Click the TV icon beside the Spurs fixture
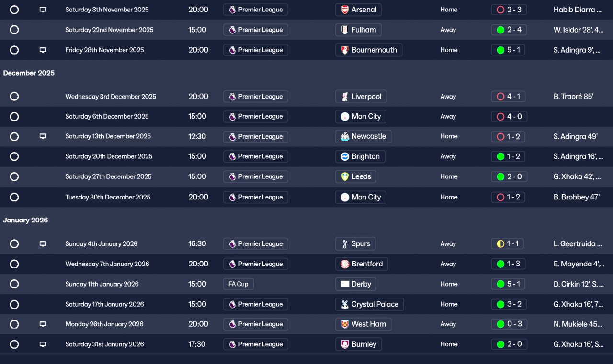Image resolution: width=613 pixels, height=364 pixels. point(43,244)
